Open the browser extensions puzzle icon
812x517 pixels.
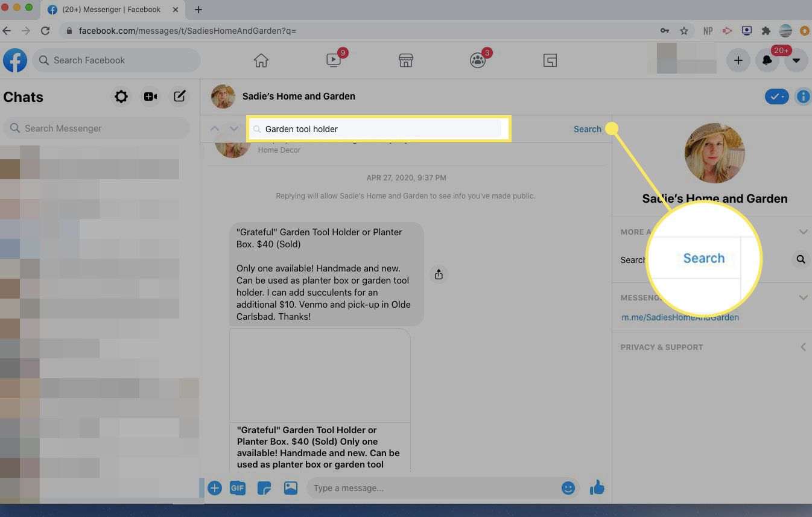[x=766, y=31]
